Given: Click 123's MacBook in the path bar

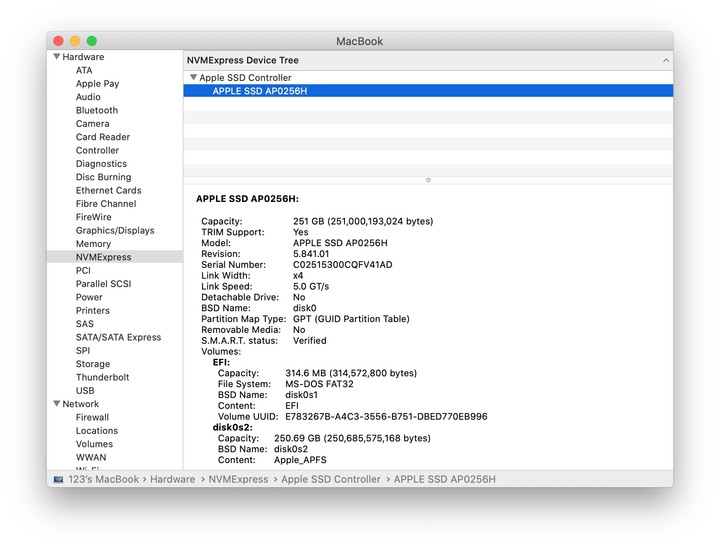Looking at the screenshot, I should coord(103,479).
